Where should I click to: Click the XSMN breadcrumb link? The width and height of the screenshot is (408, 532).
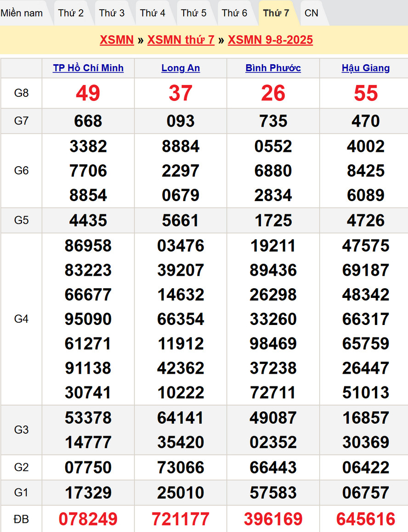tap(117, 40)
